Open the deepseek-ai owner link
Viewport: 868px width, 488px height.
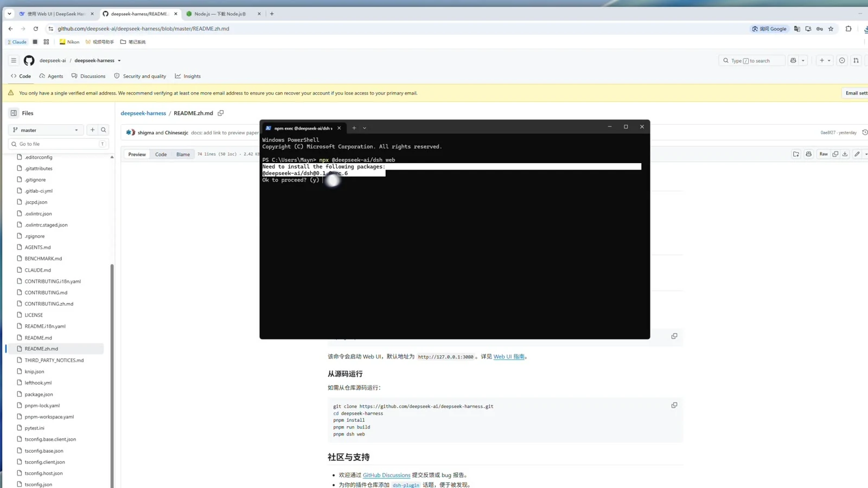click(x=53, y=60)
